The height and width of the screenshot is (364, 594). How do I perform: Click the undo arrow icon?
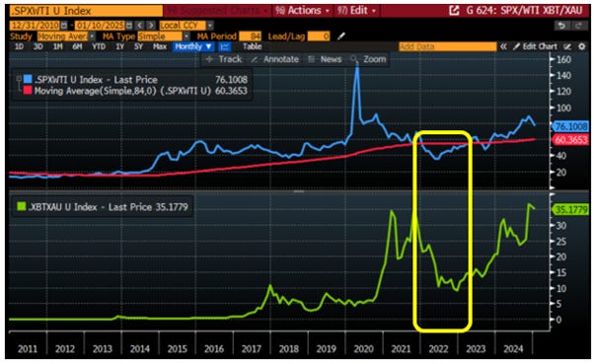(561, 26)
